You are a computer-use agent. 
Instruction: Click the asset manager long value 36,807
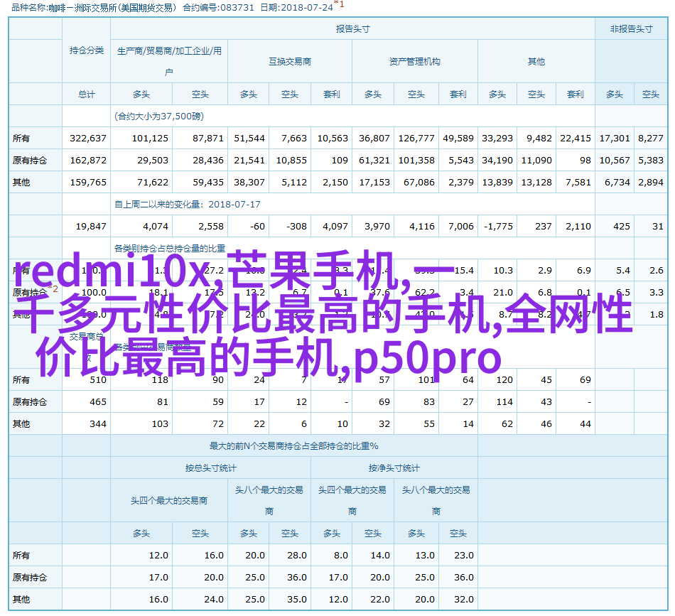point(374,138)
